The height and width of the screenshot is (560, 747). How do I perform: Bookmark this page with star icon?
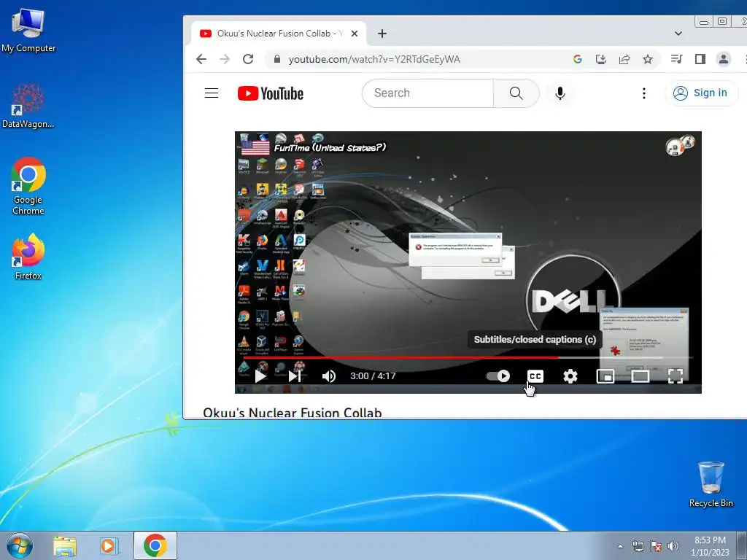648,59
